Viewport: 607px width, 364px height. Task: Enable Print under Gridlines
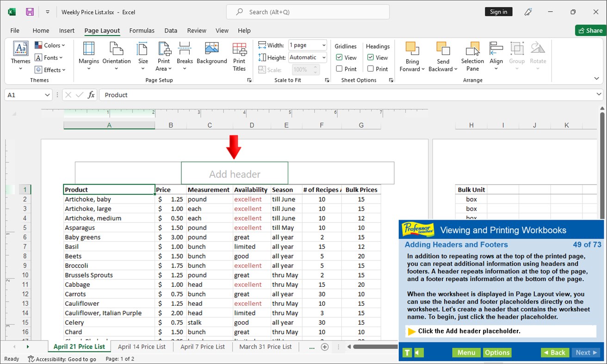[340, 68]
